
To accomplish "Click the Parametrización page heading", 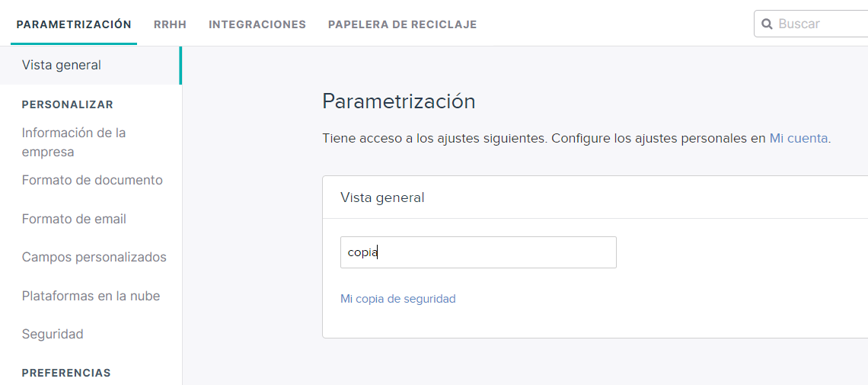I will pos(398,102).
